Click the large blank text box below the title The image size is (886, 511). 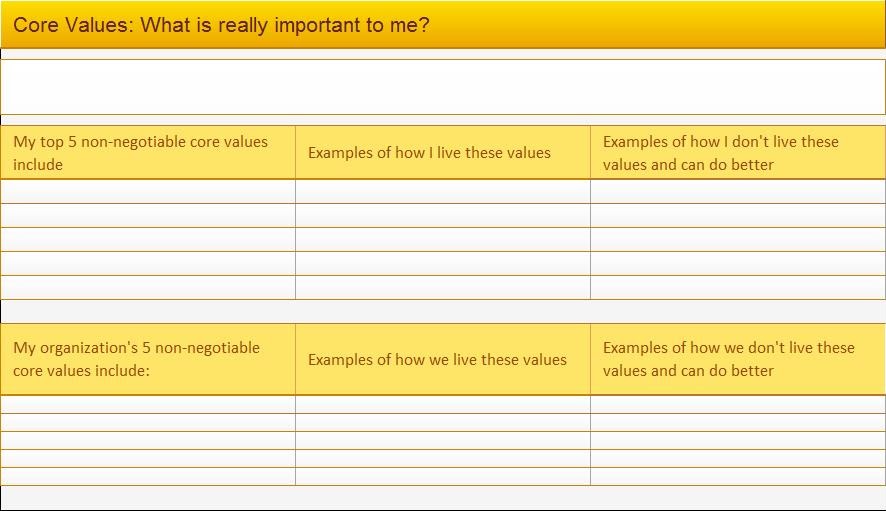442,87
